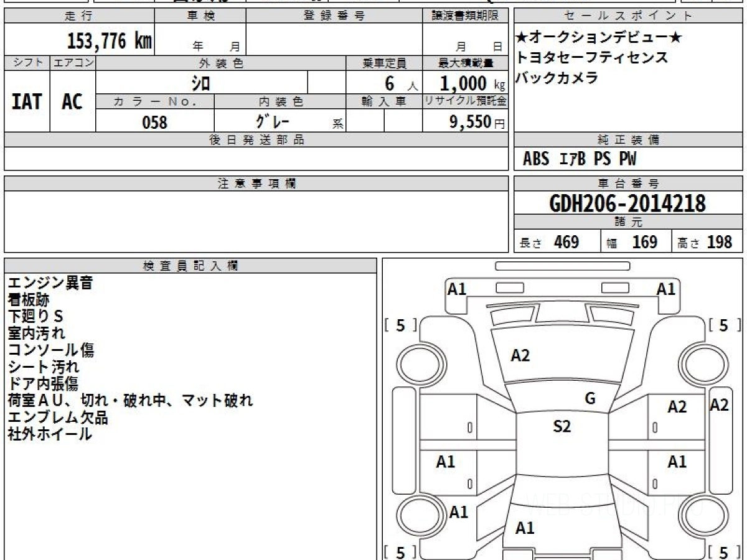
Task: Click the IAT shift type cell
Action: [x=27, y=101]
